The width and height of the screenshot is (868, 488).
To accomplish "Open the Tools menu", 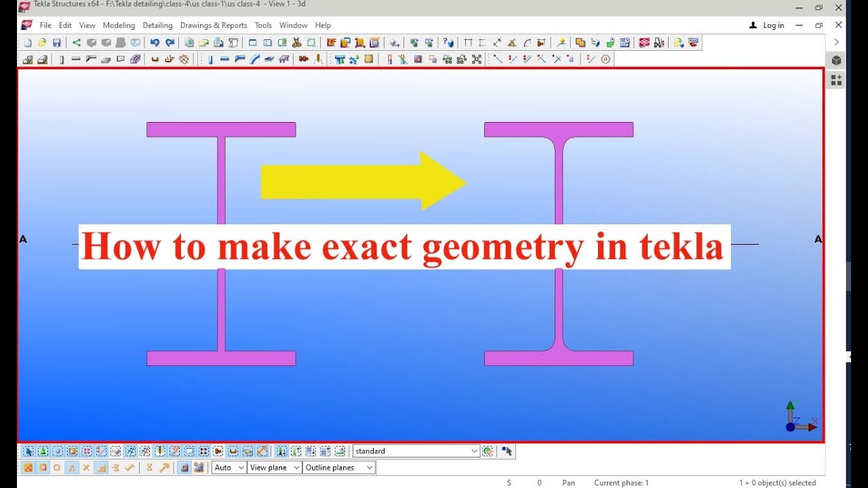I will tap(263, 25).
